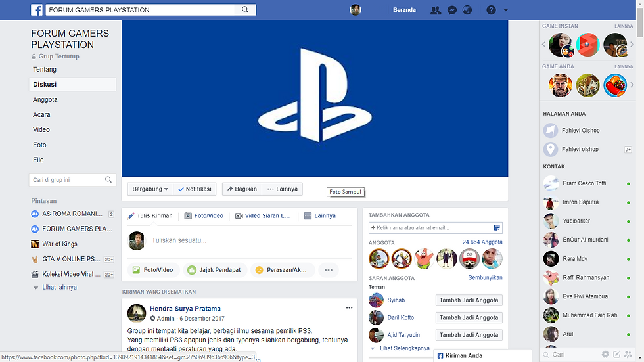This screenshot has width=644, height=362.
Task: Click search icon in group search box
Action: click(x=108, y=180)
